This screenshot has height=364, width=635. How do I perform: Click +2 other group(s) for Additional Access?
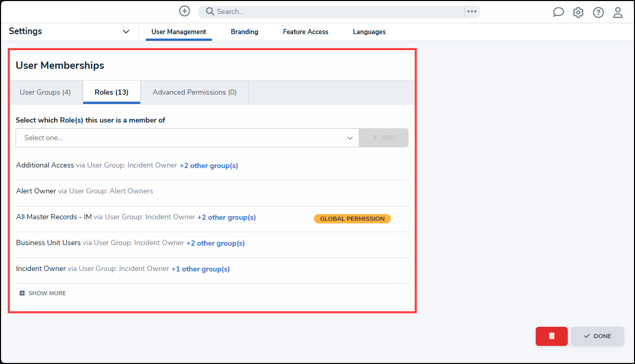click(x=209, y=165)
